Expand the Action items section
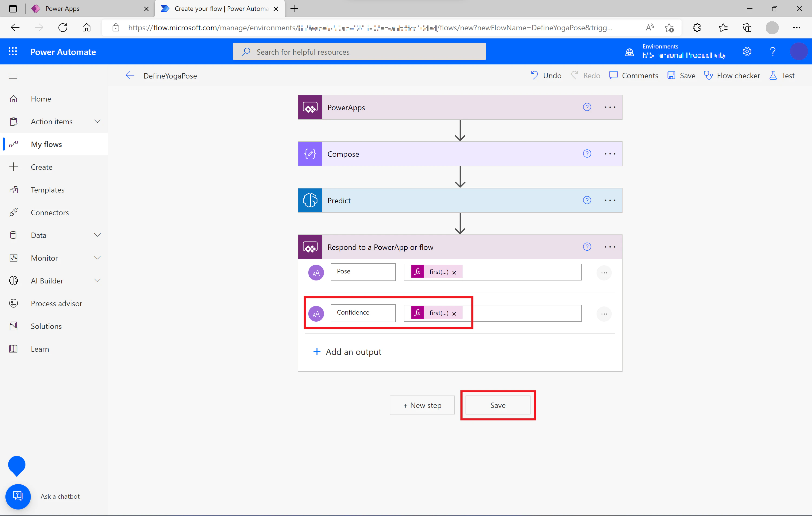 [97, 121]
